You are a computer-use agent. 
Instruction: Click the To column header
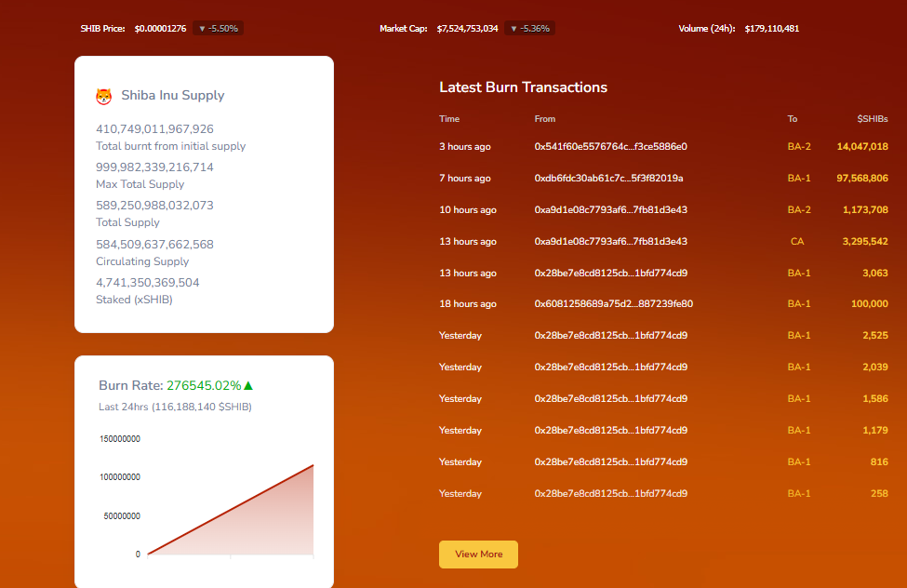pos(793,119)
